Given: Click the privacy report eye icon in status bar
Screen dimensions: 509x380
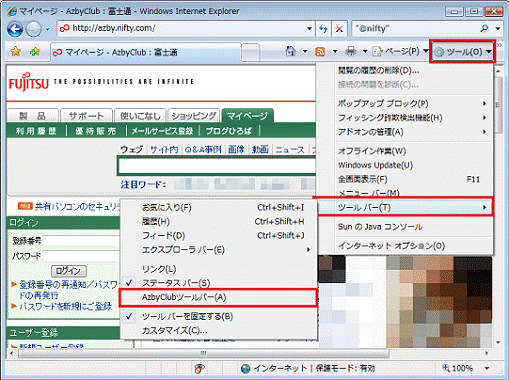Looking at the screenshot, I should [x=199, y=368].
